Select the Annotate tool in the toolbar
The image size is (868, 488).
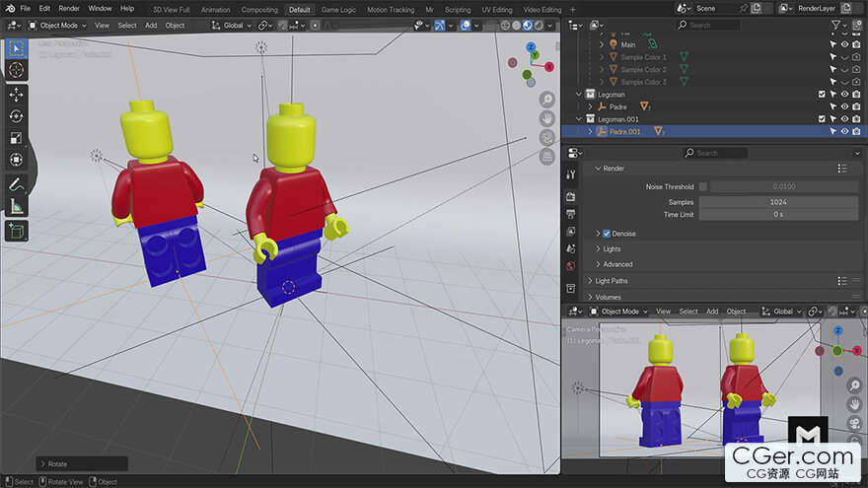17,184
